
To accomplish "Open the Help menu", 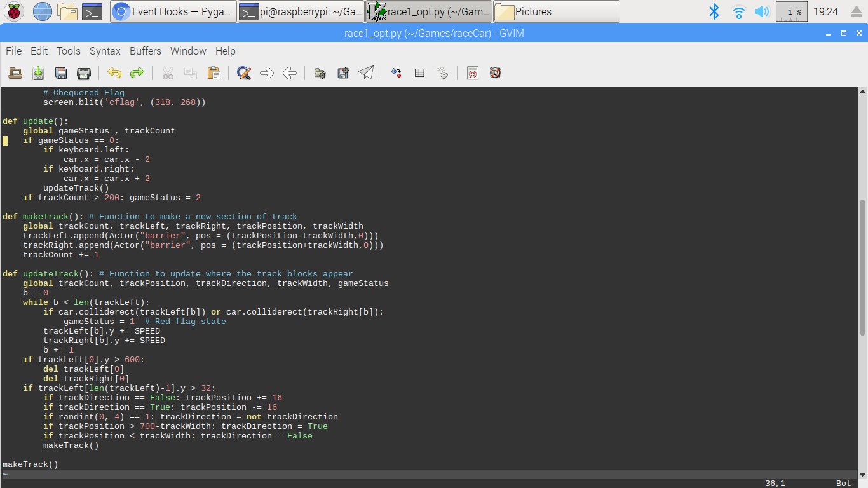I will tap(226, 51).
